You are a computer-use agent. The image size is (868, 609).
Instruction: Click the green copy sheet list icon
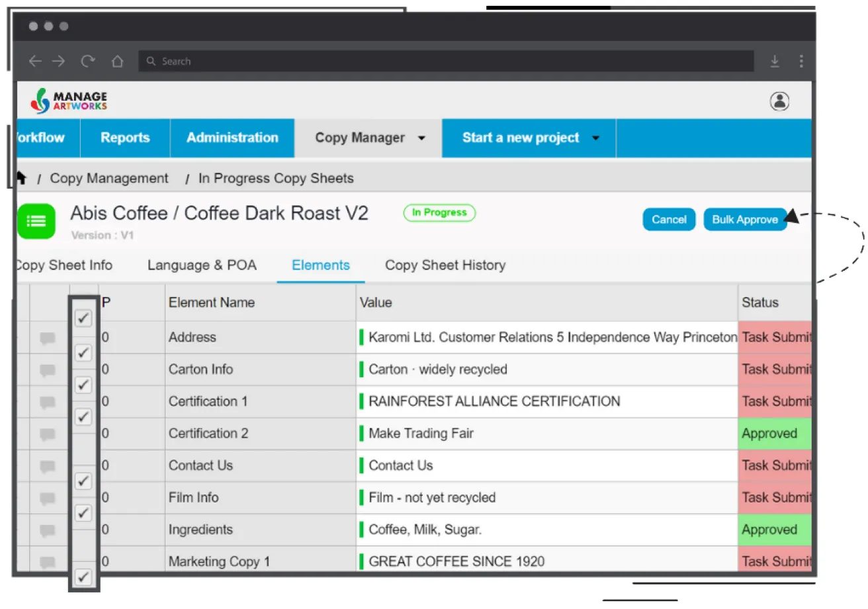(36, 221)
